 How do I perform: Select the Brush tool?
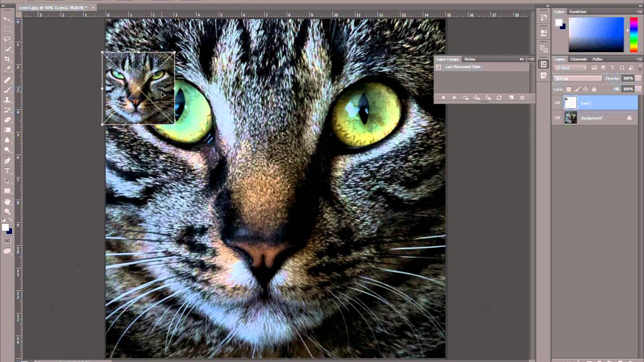click(8, 90)
